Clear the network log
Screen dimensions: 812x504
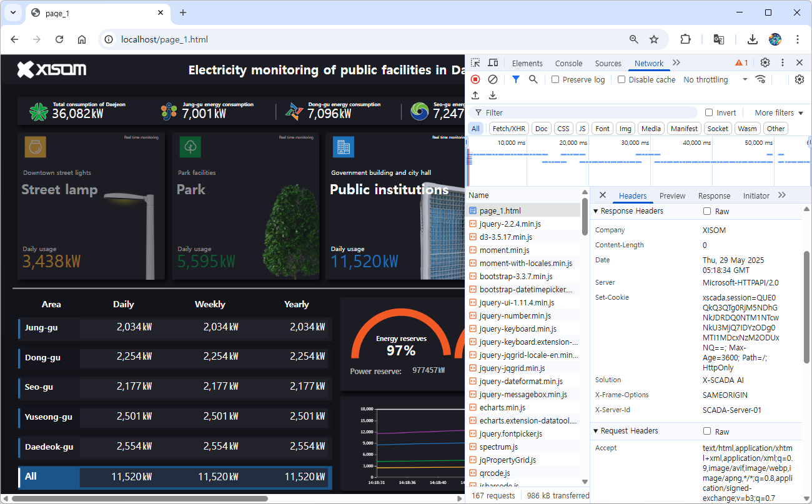[493, 79]
